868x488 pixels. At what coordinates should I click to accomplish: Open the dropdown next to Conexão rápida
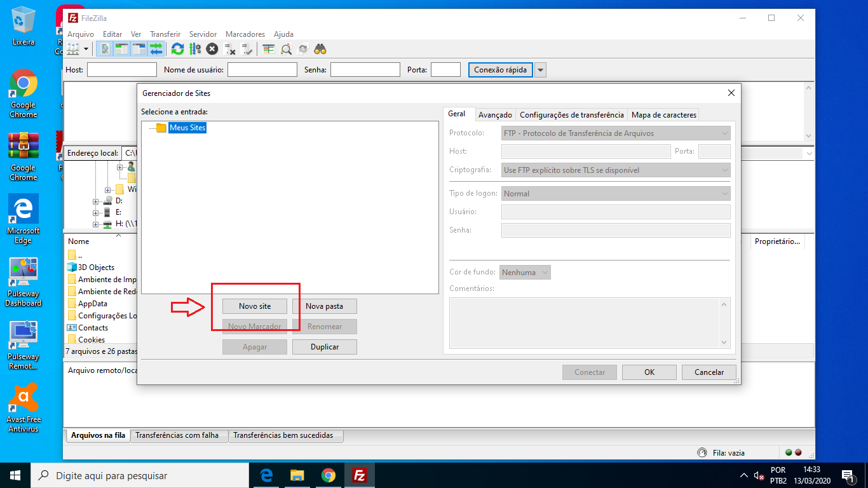click(x=540, y=70)
